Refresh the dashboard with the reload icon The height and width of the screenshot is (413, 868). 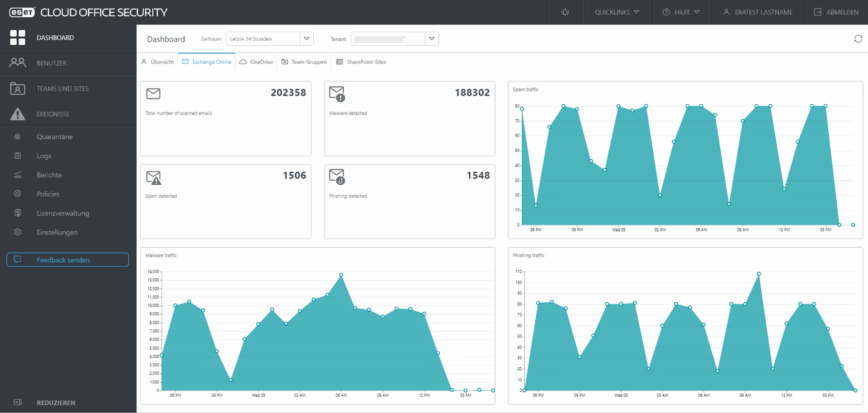point(858,39)
